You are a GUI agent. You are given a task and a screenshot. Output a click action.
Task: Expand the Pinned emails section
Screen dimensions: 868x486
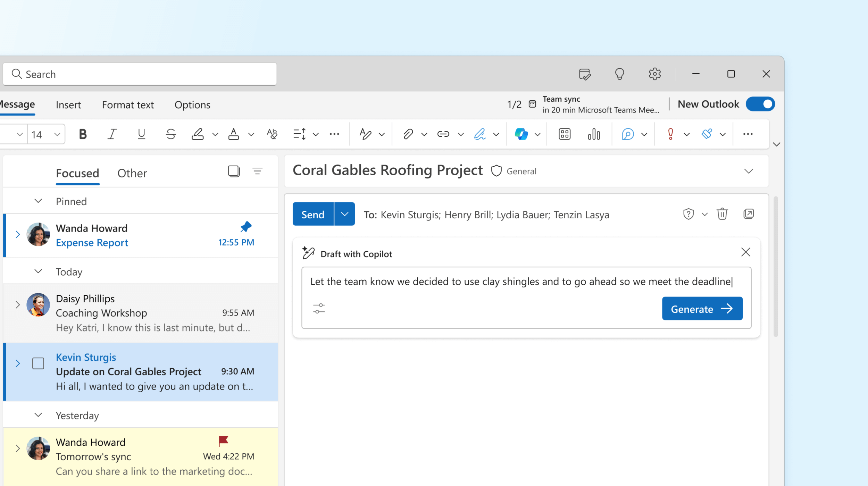37,201
